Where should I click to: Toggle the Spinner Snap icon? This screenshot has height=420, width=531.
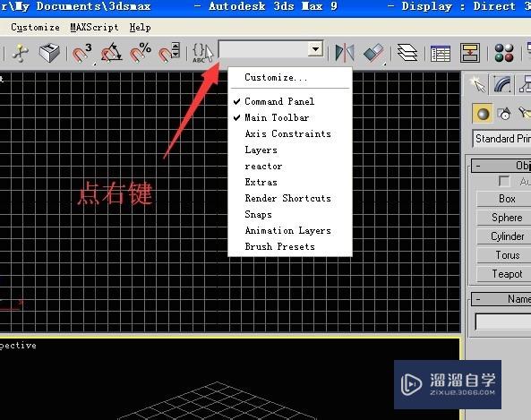(169, 53)
